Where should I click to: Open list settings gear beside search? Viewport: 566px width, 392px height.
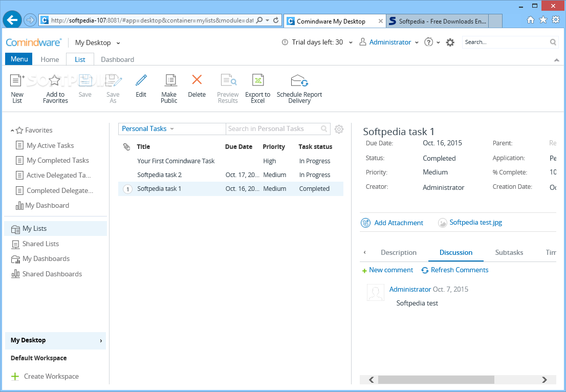point(339,129)
